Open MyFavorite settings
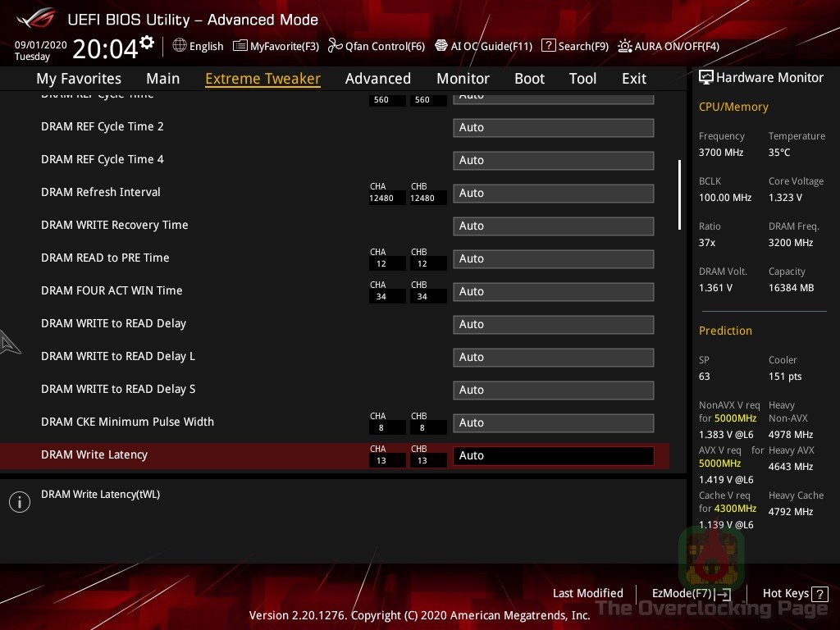Screen dimensions: 840x630 [276, 46]
